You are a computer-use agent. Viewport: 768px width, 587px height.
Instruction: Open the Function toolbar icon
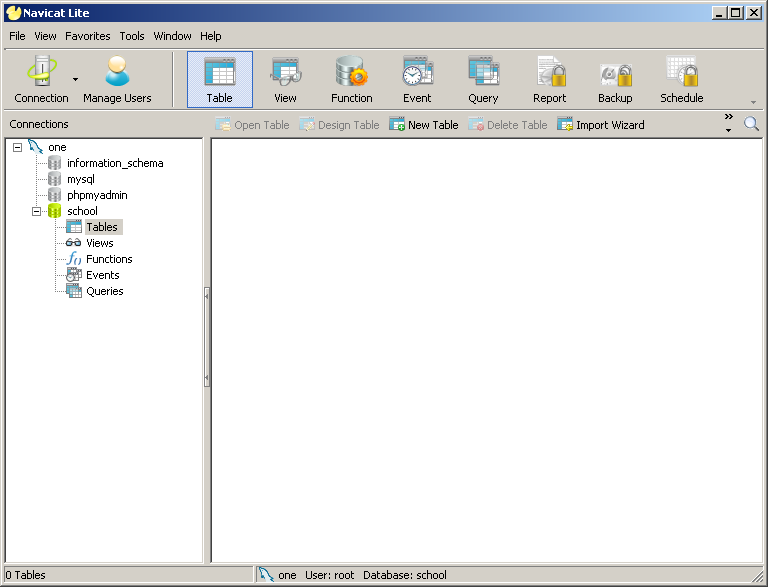pyautogui.click(x=352, y=79)
